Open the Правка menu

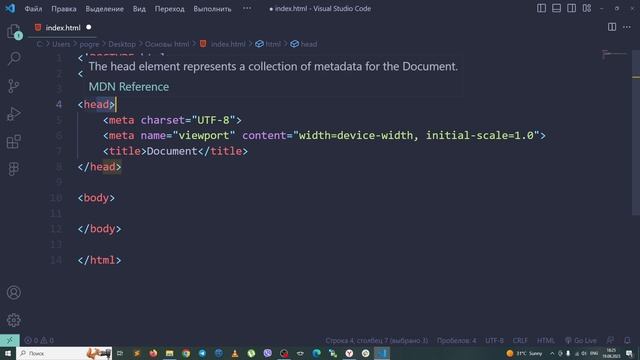click(x=64, y=9)
